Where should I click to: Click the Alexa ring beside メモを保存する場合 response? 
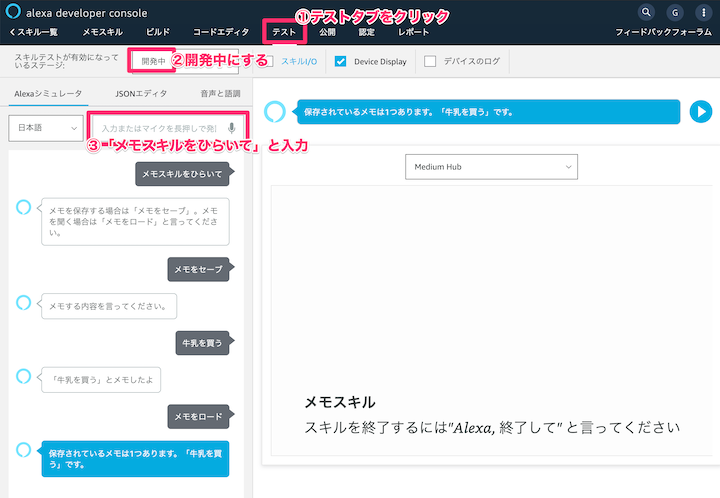point(23,207)
